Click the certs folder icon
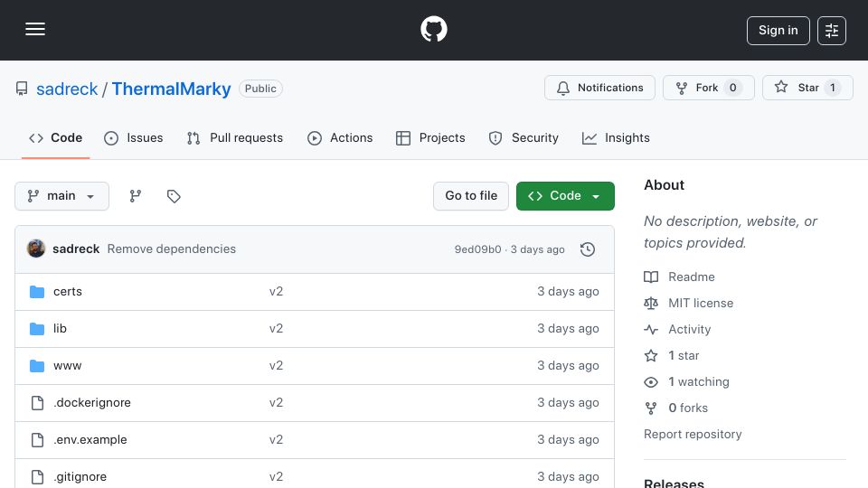The width and height of the screenshot is (868, 488). (x=37, y=292)
